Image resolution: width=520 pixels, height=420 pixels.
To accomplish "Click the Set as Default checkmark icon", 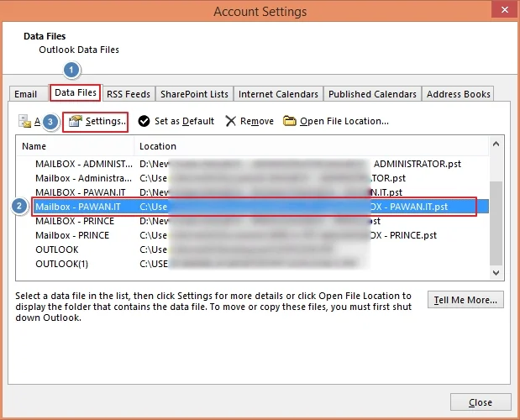I will [144, 122].
